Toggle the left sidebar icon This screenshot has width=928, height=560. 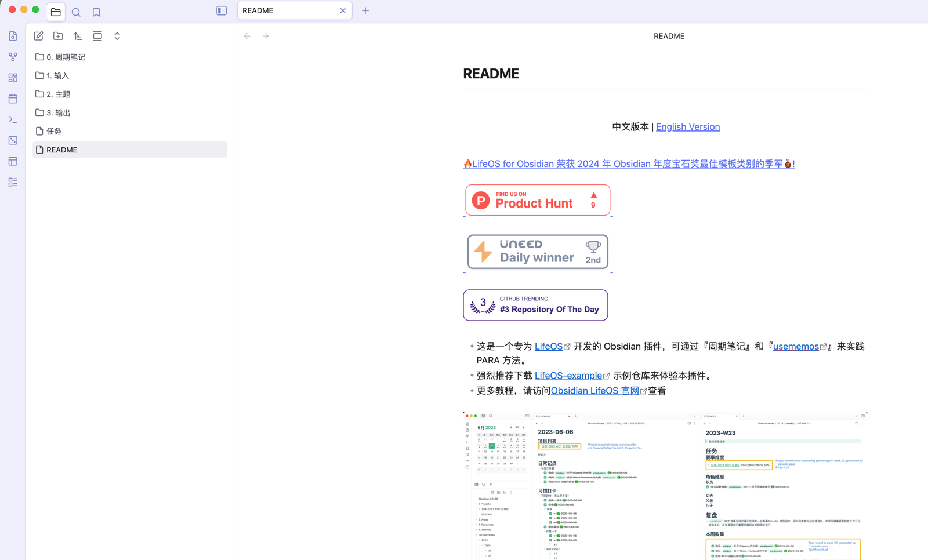[x=222, y=10]
